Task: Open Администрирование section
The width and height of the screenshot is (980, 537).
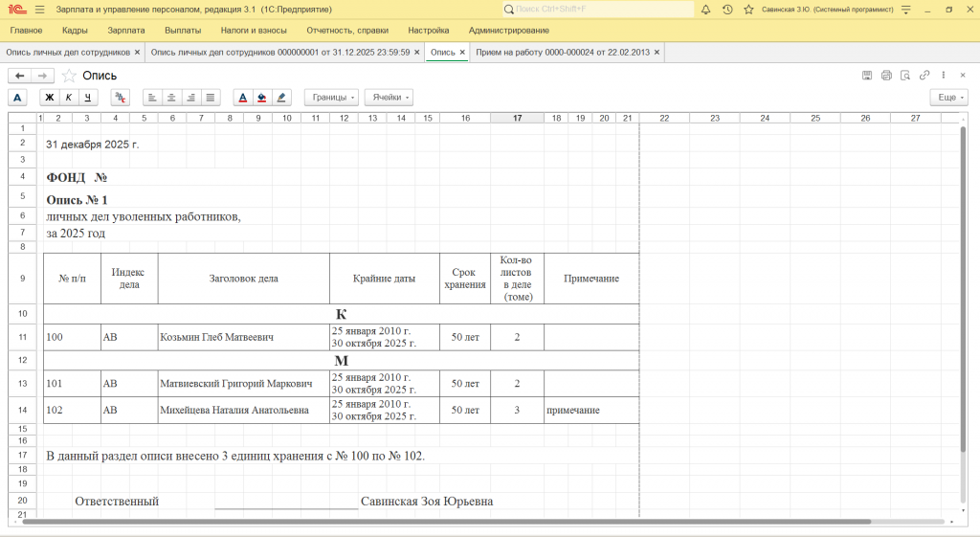Action: click(x=509, y=31)
